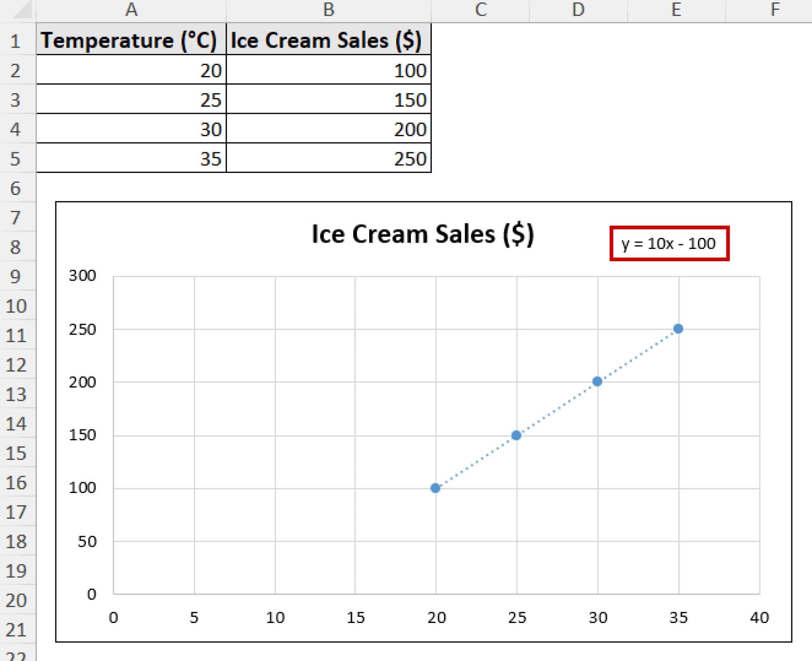Click the lowest data point near 100
The height and width of the screenshot is (661, 812).
(436, 488)
